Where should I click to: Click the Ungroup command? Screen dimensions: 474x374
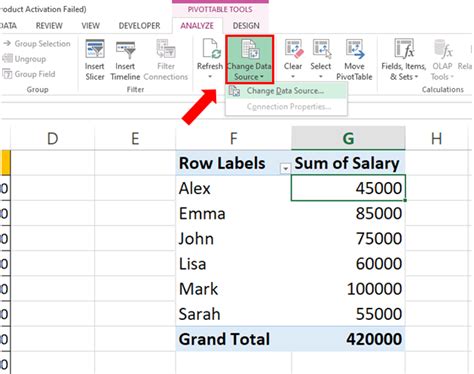pos(24,59)
